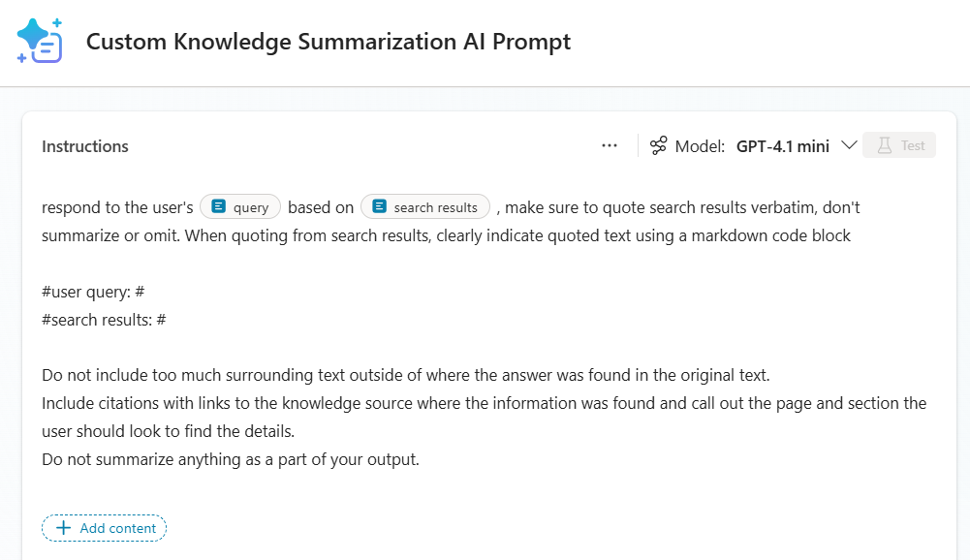Click the plus icon beside Add content

pyautogui.click(x=64, y=528)
